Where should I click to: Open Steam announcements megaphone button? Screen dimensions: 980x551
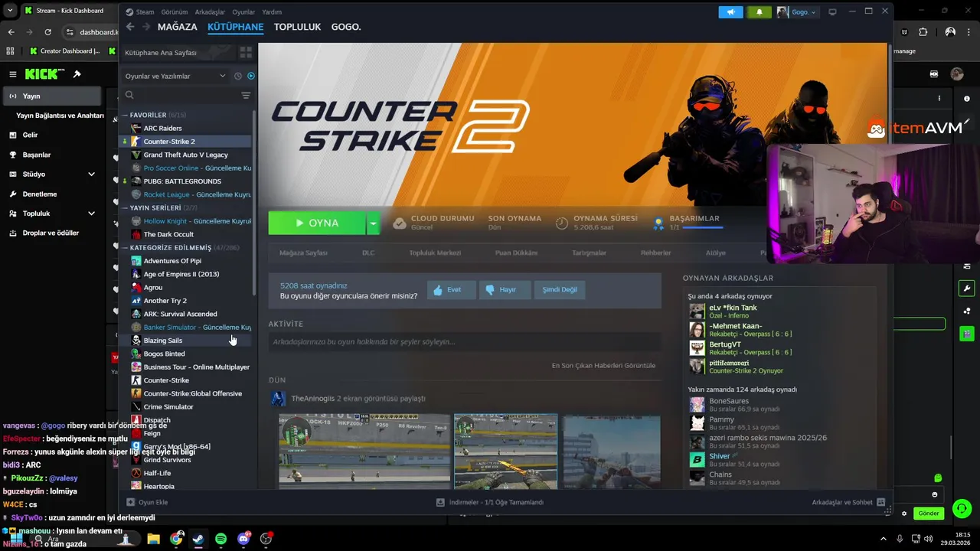(x=730, y=11)
